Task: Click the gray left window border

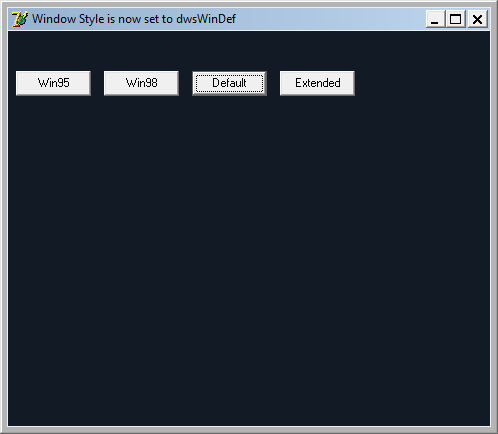Action: point(4,217)
